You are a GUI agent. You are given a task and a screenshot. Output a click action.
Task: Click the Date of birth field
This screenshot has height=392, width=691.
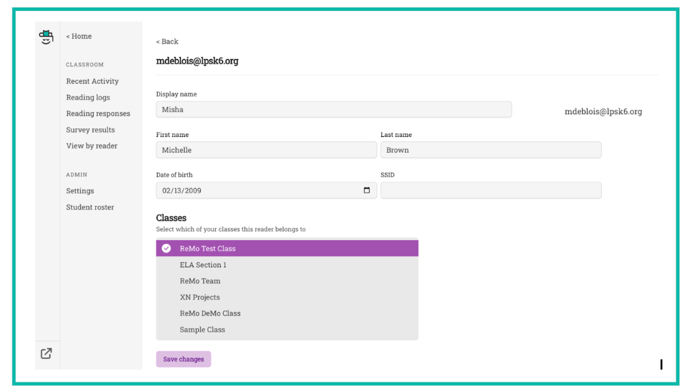(266, 190)
